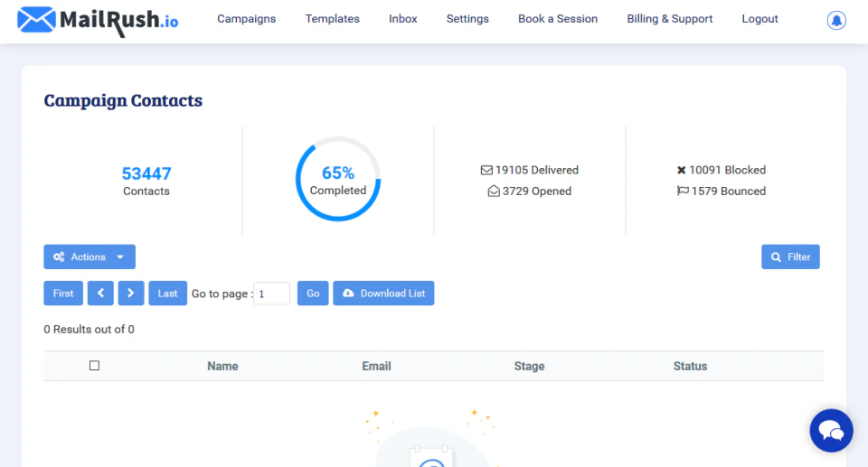
Task: Click the Blocked X icon
Action: [x=681, y=170]
